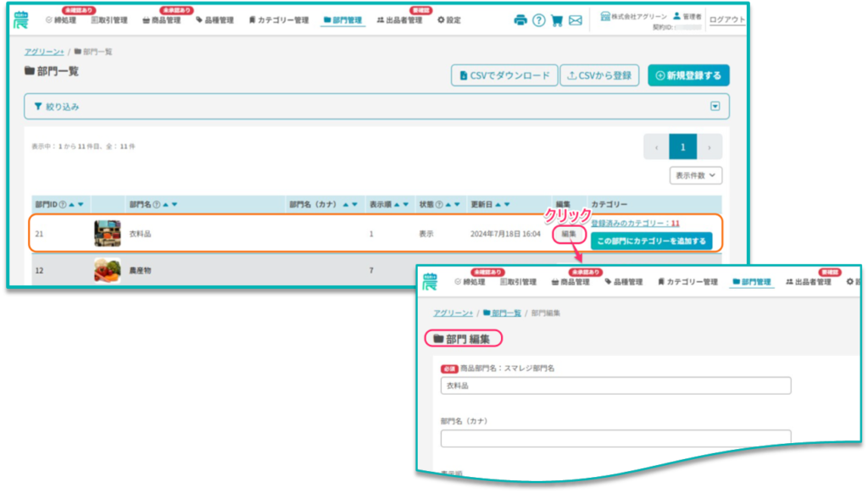Image resolution: width=868 pixels, height=493 pixels.
Task: Open help via the question mark icon
Action: [539, 20]
